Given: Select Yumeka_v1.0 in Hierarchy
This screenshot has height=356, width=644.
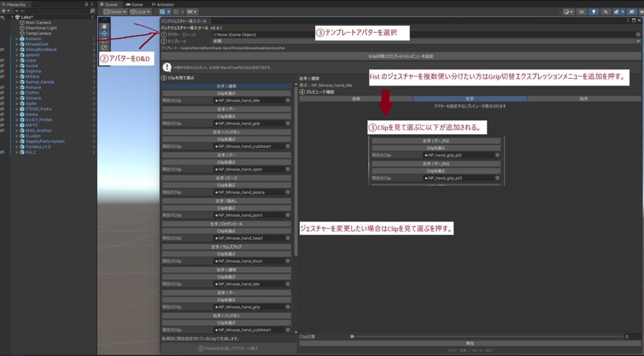Looking at the screenshot, I should click(x=38, y=147).
